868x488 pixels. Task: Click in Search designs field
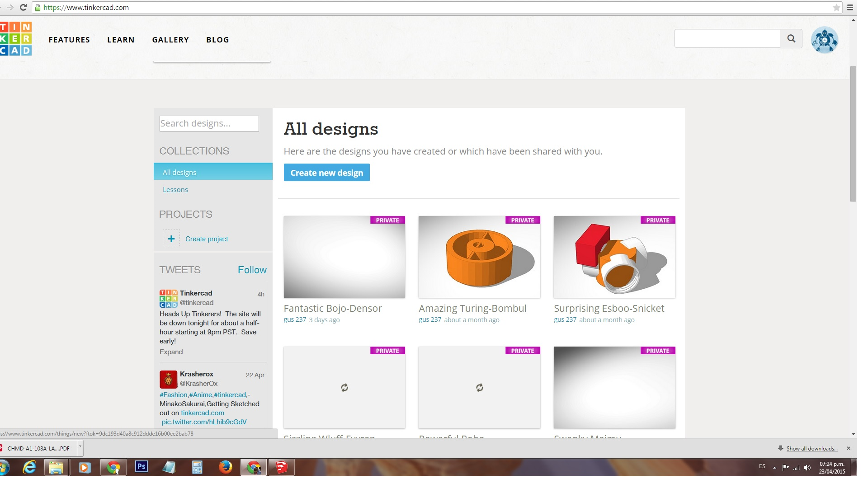pos(209,123)
